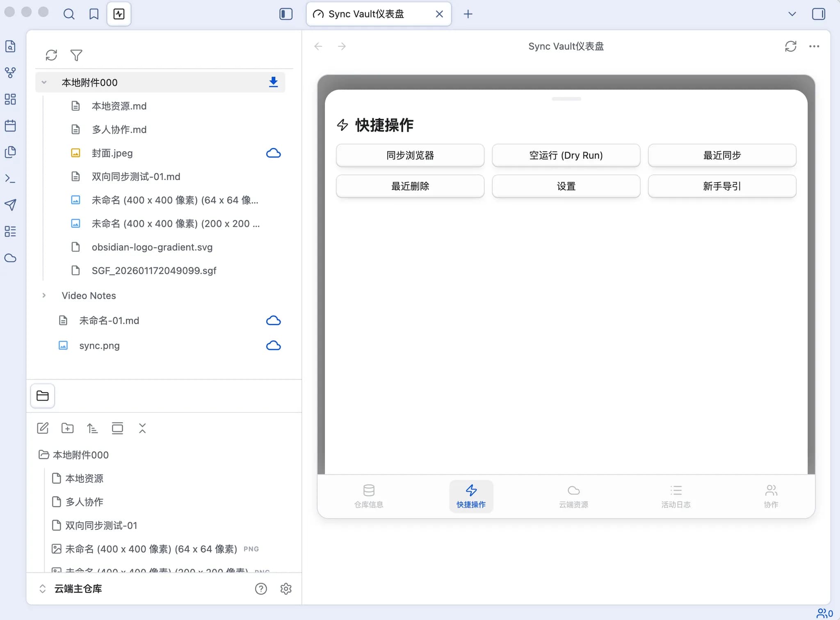Open 本地资源 note in file explorer

coord(78,478)
